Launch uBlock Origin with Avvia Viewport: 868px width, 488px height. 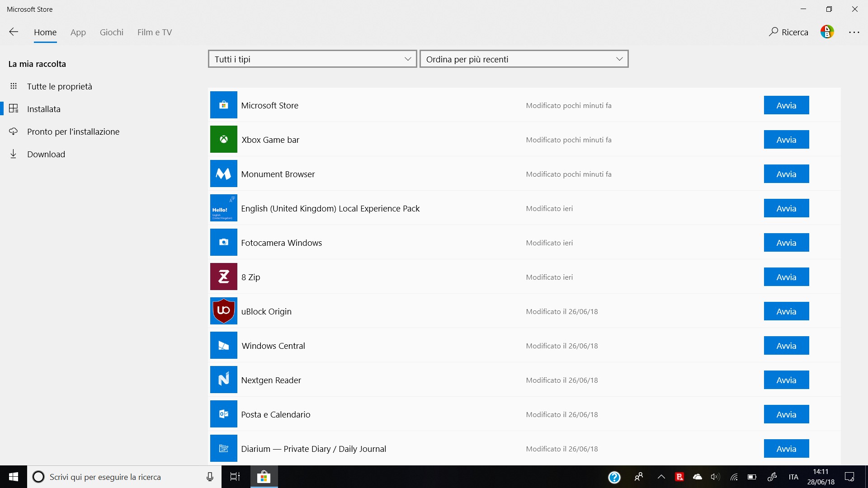pyautogui.click(x=786, y=311)
